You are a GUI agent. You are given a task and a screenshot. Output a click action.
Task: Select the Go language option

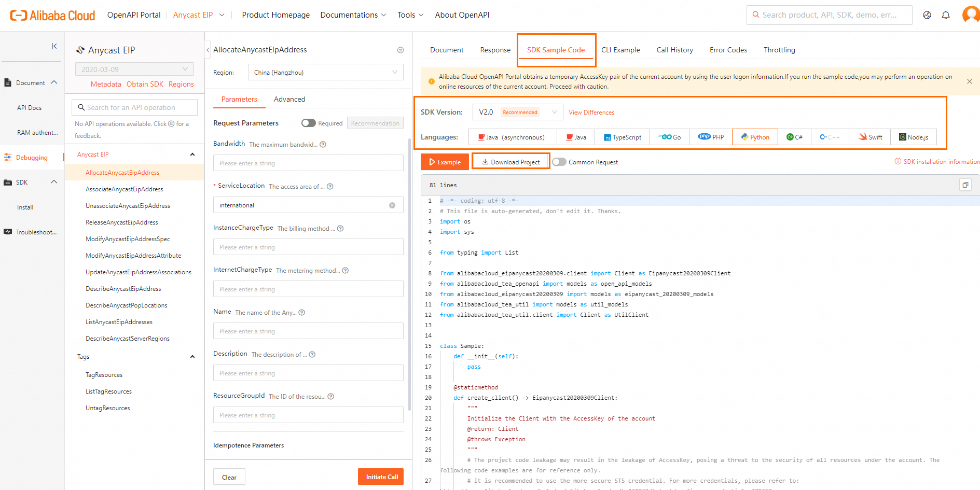coord(669,137)
